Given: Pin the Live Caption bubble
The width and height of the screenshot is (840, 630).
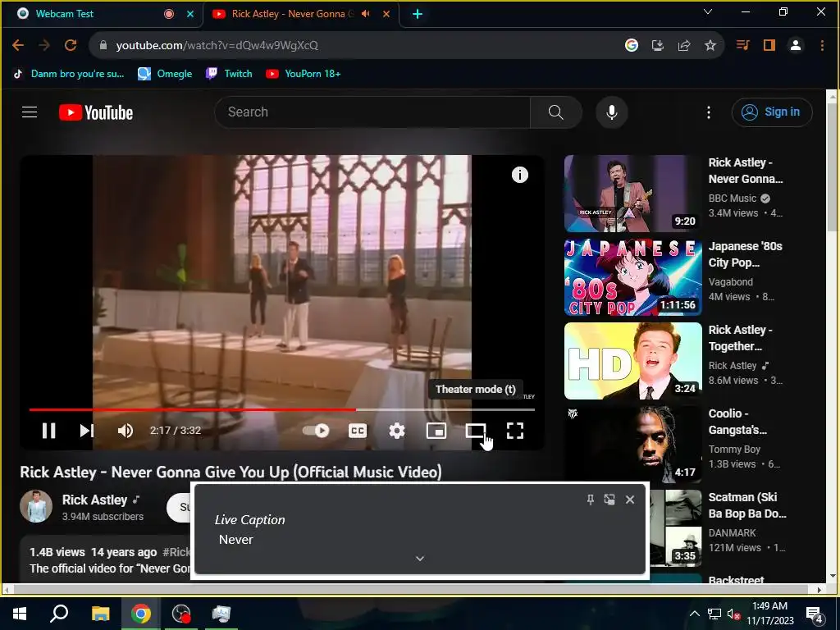Looking at the screenshot, I should click(591, 500).
